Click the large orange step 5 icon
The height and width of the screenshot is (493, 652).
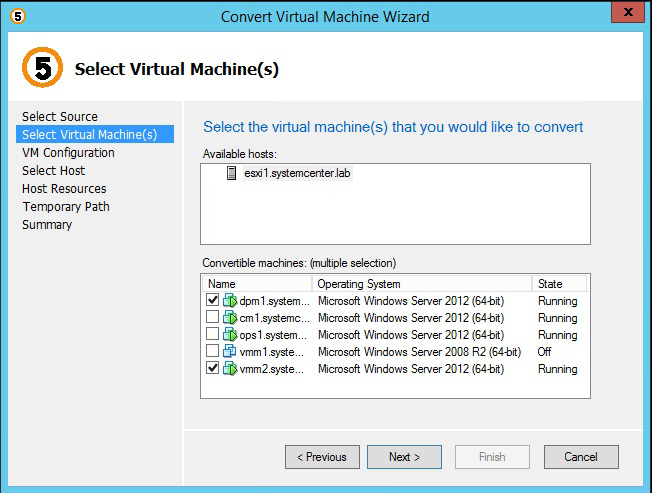coord(43,68)
